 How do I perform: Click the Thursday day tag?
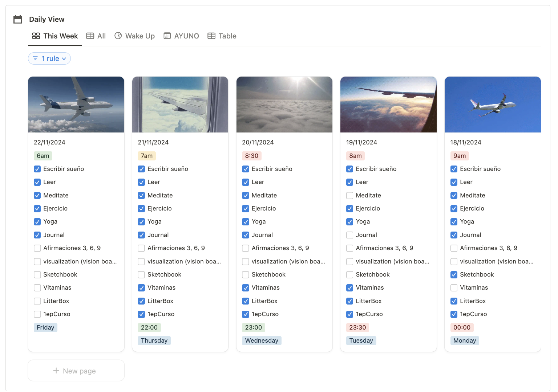click(x=154, y=340)
